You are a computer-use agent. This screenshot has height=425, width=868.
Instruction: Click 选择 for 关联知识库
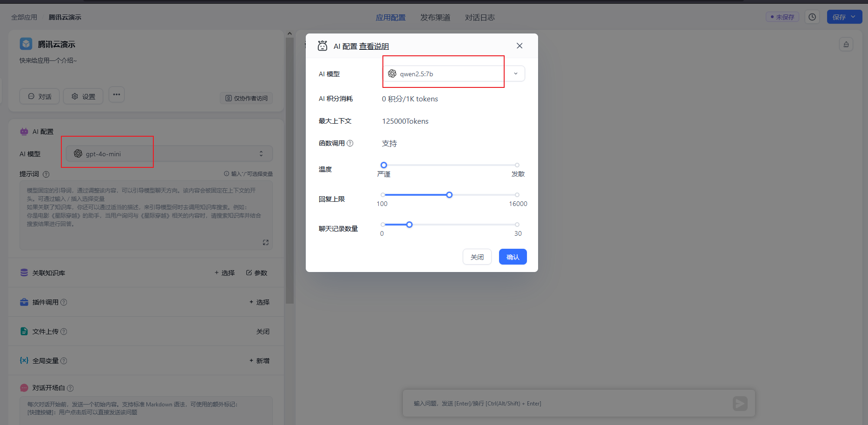[225, 273]
